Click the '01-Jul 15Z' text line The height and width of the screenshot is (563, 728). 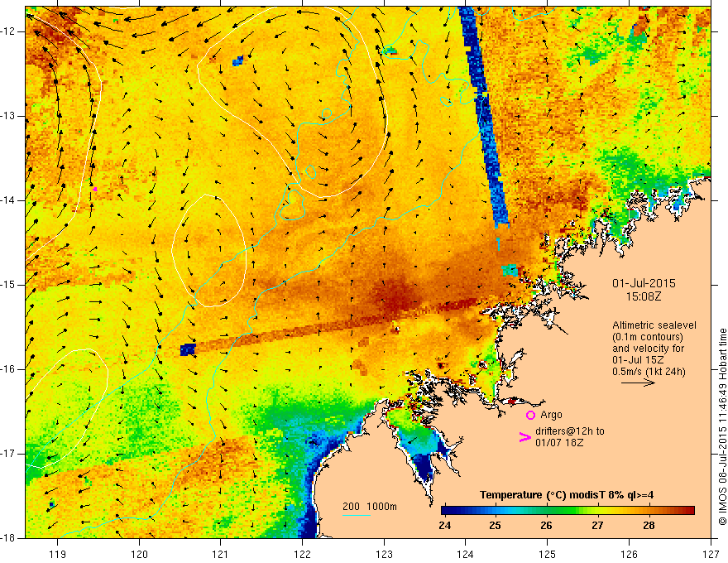(638, 360)
